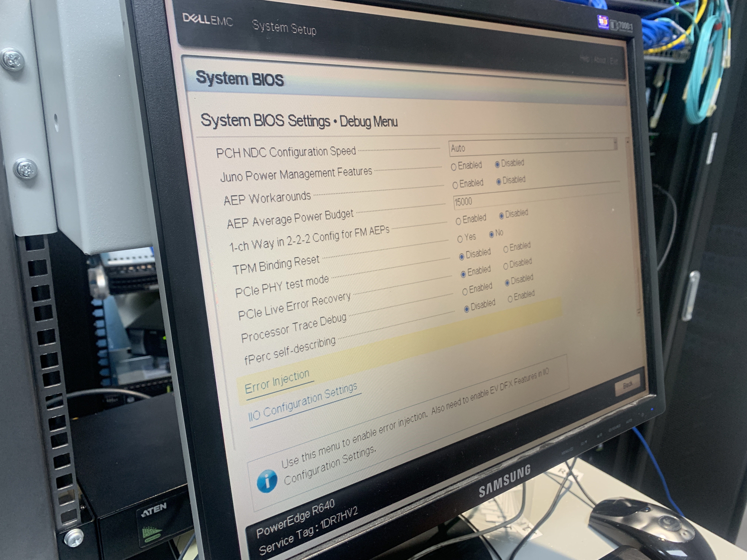Viewport: 747px width, 560px height.
Task: Click the '1-ch Way in 2-2-2 Config for FM AEPs' label
Action: [x=309, y=239]
